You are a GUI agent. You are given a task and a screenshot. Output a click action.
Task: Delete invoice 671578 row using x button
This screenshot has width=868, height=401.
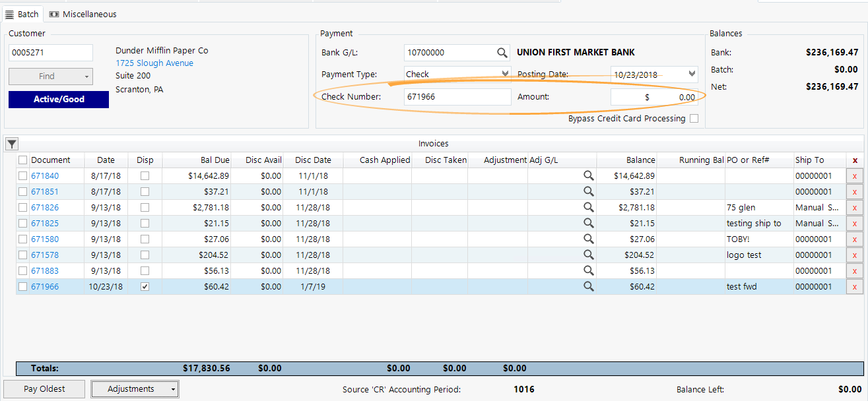pyautogui.click(x=855, y=255)
